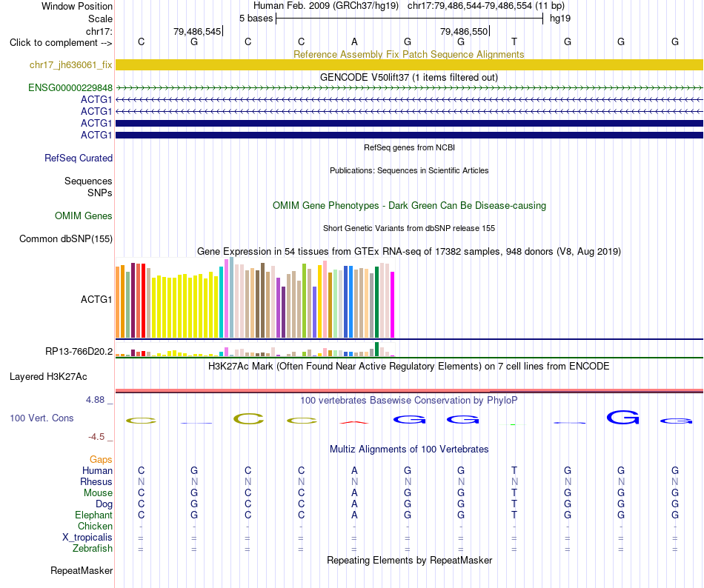
Task: Click the 4.88 conservation scale value
Action: tap(95, 400)
